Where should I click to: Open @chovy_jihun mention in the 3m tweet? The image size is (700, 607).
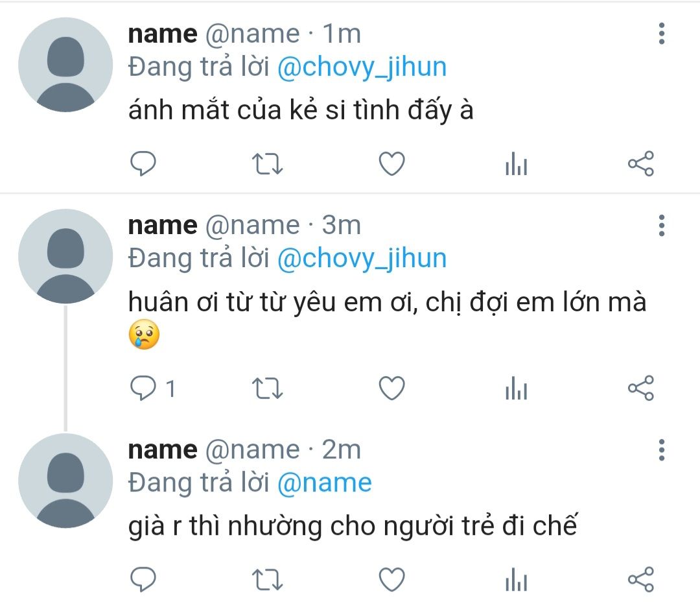(x=362, y=258)
